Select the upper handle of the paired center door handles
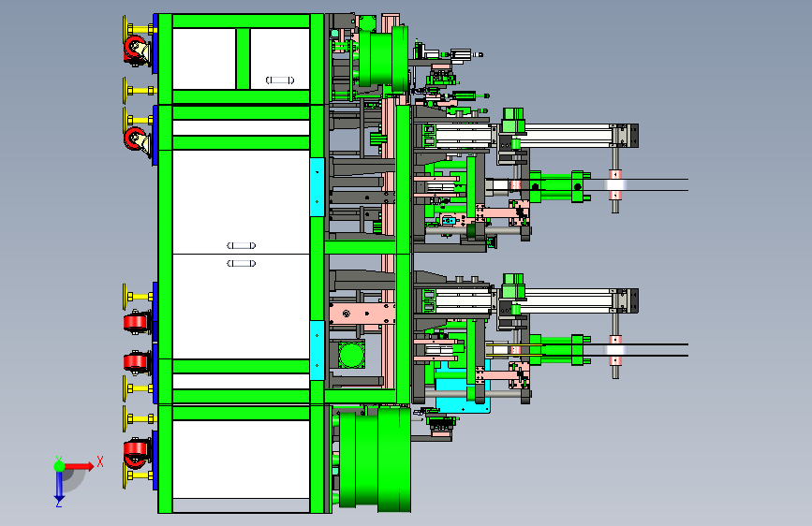 [x=242, y=245]
